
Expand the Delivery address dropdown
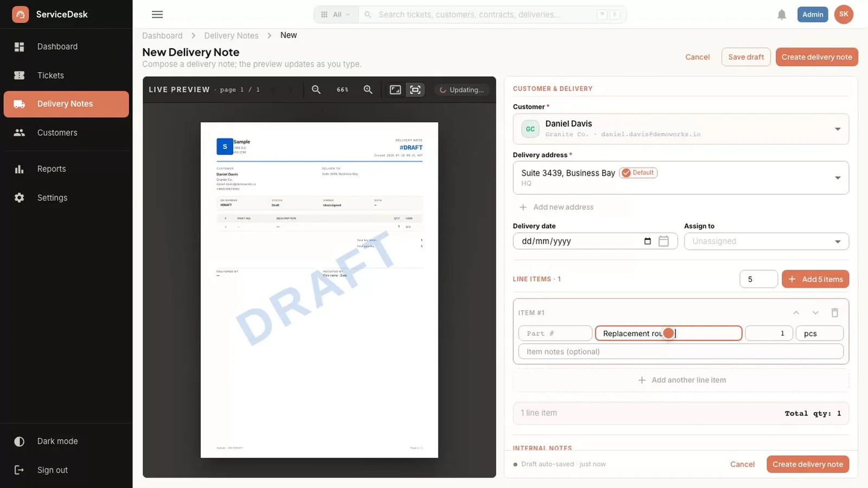point(838,178)
